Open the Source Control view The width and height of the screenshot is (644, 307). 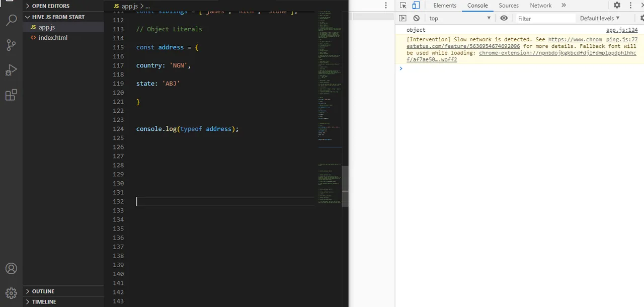11,45
